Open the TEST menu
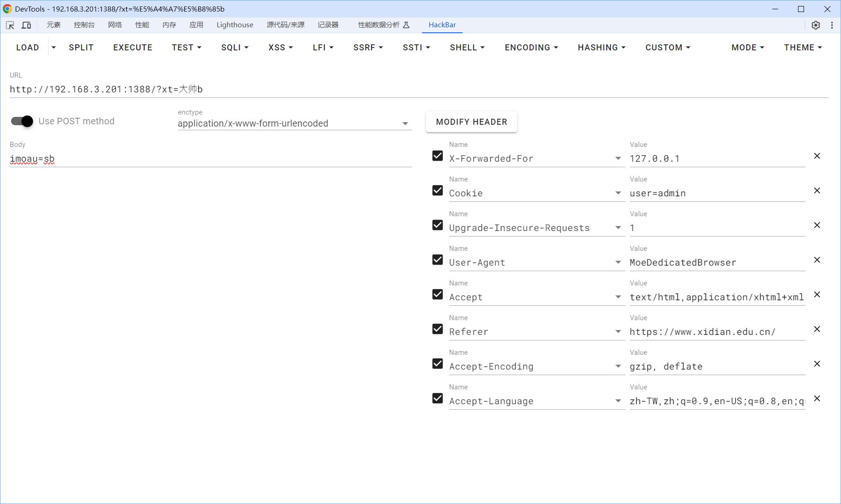The height and width of the screenshot is (504, 841). tap(187, 48)
